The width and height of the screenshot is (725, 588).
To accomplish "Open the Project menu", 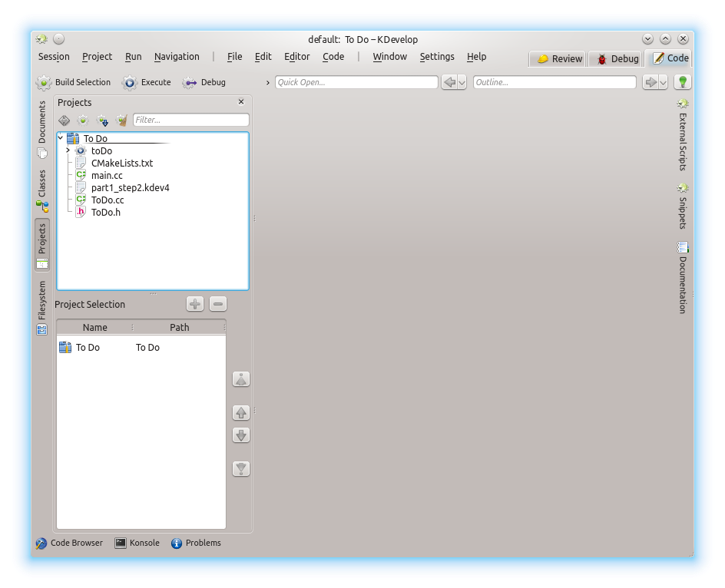I will coord(97,56).
